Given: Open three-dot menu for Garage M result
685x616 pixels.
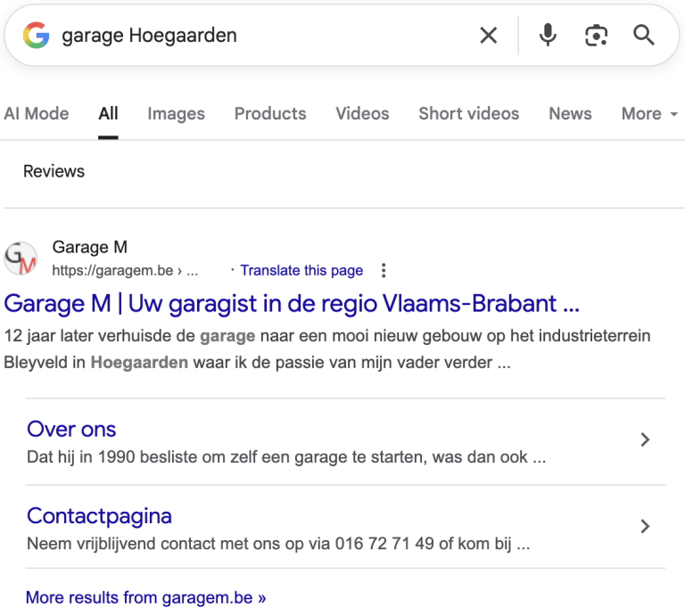Looking at the screenshot, I should click(384, 271).
